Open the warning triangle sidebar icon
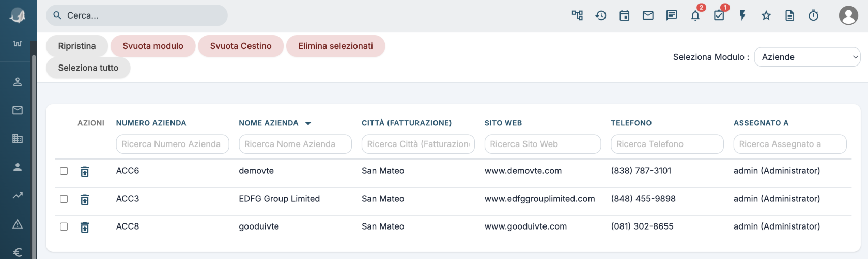The image size is (868, 259). click(18, 224)
